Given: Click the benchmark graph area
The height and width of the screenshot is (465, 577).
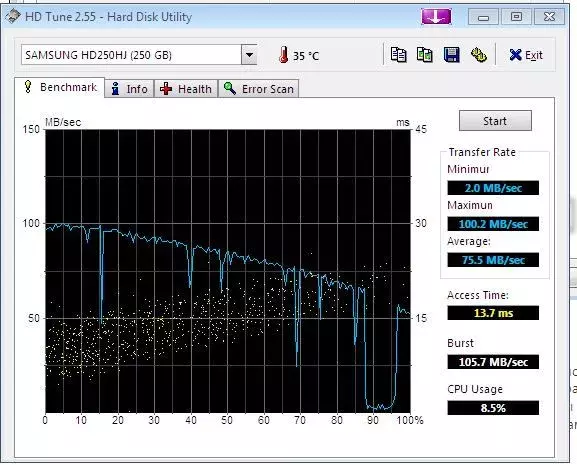Looking at the screenshot, I should [228, 271].
